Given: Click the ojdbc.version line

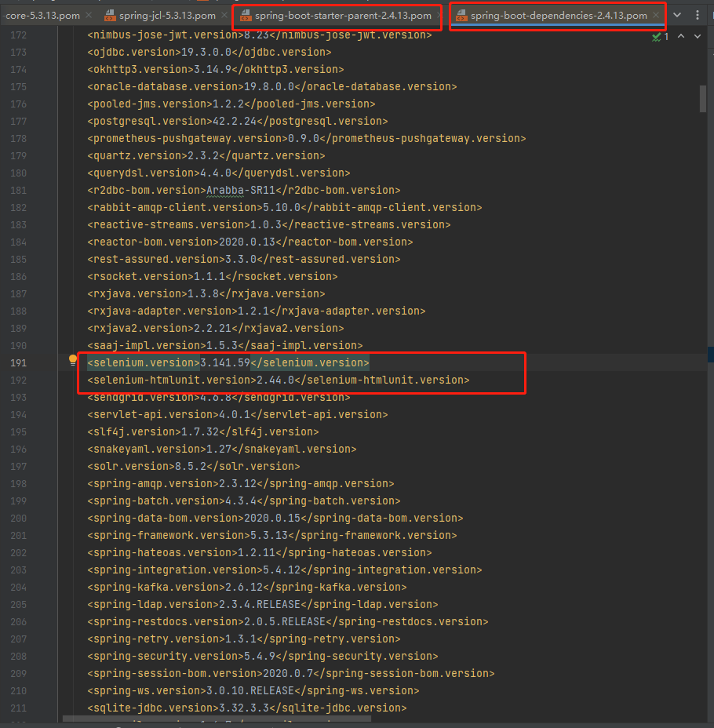Looking at the screenshot, I should click(209, 52).
